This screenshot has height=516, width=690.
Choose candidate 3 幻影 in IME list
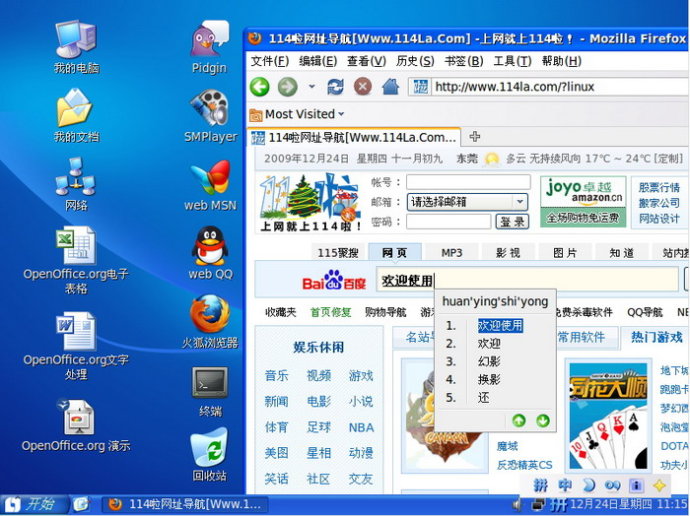pos(489,362)
